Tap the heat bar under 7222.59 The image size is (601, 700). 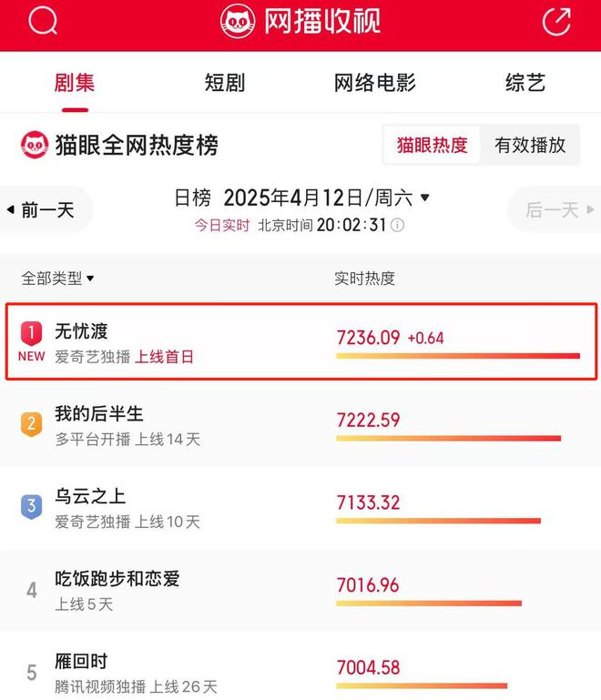pyautogui.click(x=448, y=439)
